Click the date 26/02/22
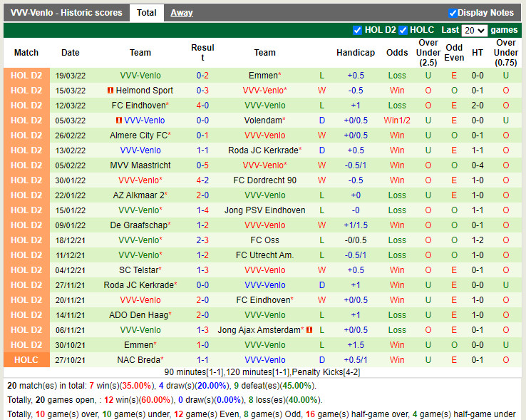The height and width of the screenshot is (420, 526). [71, 135]
